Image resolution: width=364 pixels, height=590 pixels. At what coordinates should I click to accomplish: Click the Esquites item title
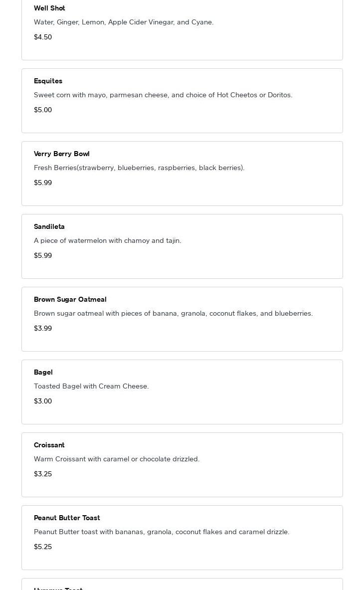pos(48,81)
